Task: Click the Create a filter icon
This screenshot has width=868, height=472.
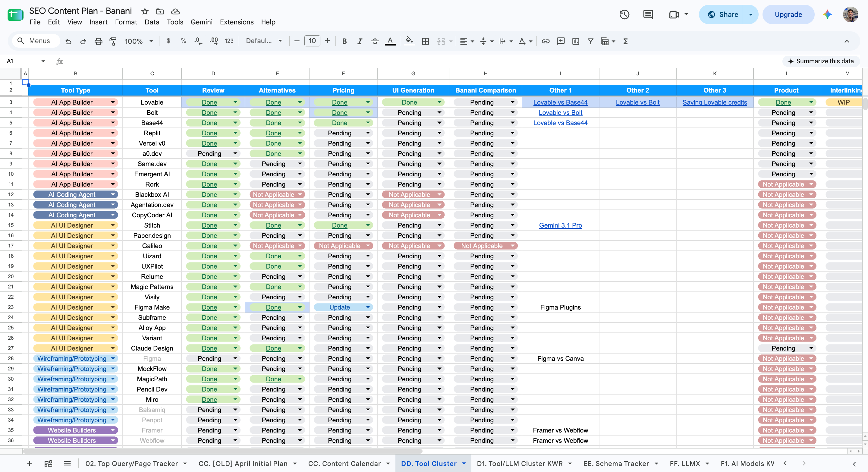Action: [x=590, y=41]
